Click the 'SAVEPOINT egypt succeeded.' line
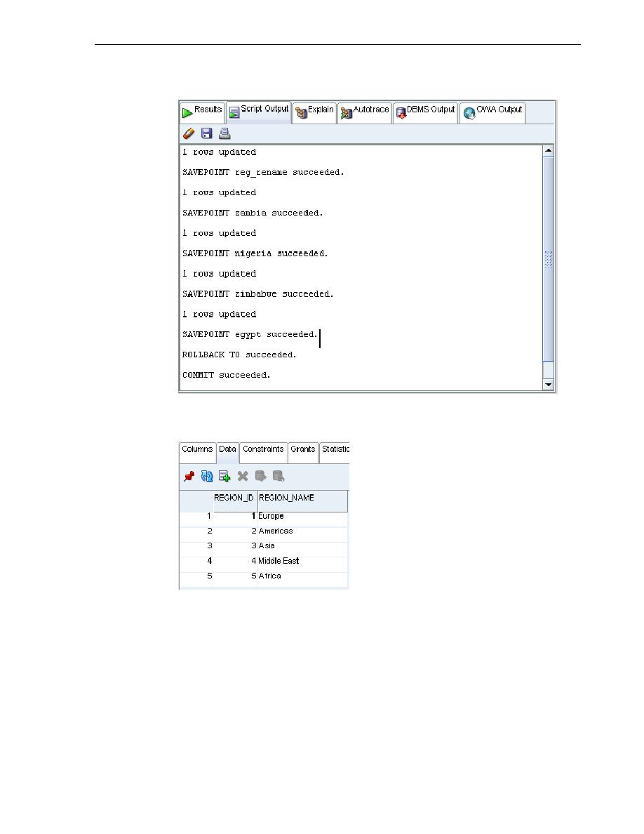 click(250, 335)
